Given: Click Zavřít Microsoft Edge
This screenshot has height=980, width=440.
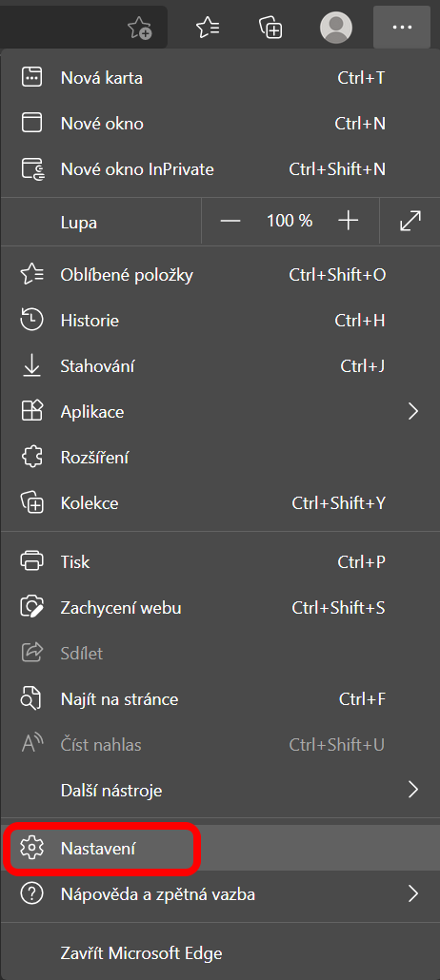Looking at the screenshot, I should coord(220,953).
